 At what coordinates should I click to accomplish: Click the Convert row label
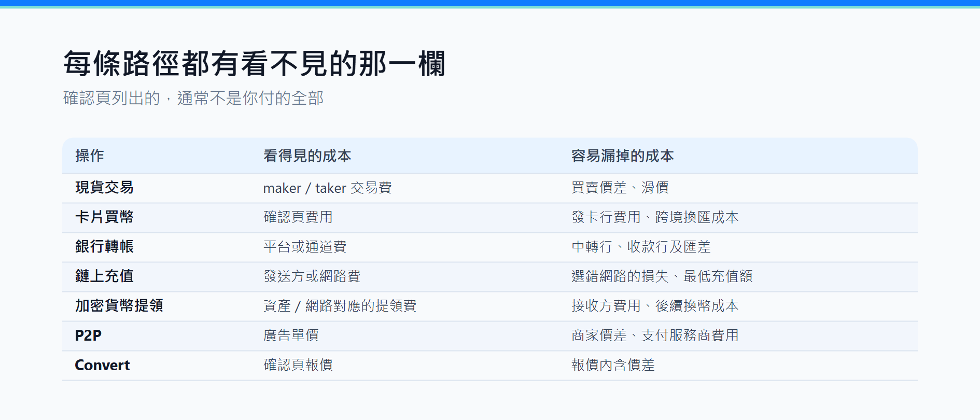pyautogui.click(x=102, y=365)
